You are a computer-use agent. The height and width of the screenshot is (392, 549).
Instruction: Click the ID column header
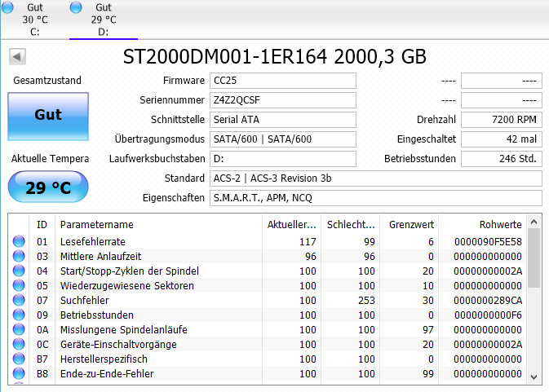pos(42,224)
